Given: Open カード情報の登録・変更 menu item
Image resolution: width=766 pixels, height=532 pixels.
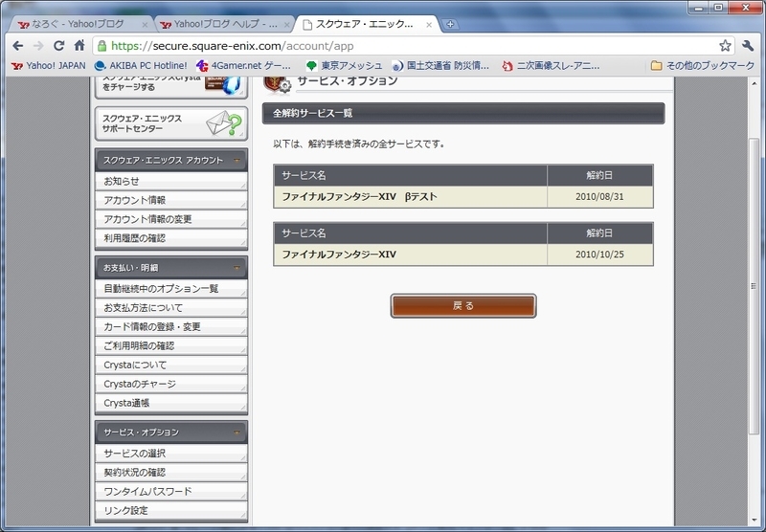Looking at the screenshot, I should pyautogui.click(x=171, y=326).
